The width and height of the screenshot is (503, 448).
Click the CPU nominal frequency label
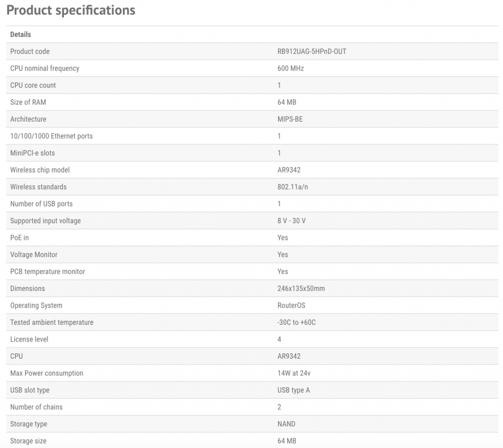click(45, 68)
